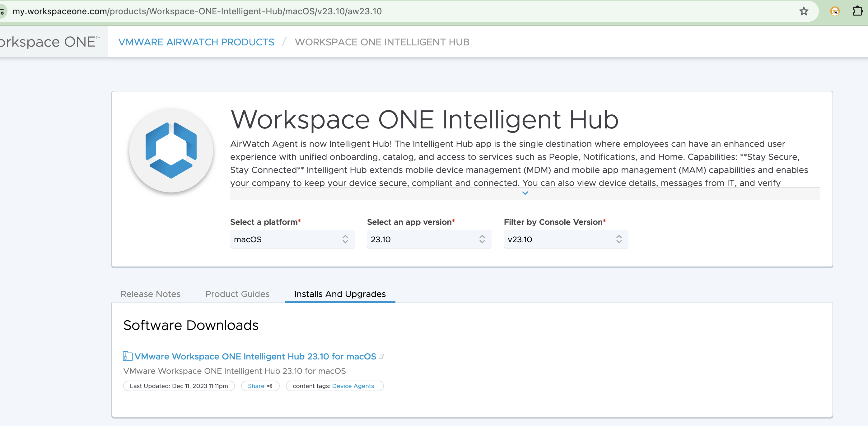Toggle the macOS platform selector dropdown
The width and height of the screenshot is (868, 426).
292,239
